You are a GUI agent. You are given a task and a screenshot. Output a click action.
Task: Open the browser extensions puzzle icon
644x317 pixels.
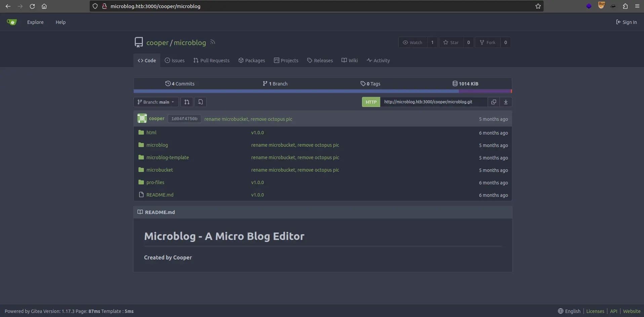625,6
